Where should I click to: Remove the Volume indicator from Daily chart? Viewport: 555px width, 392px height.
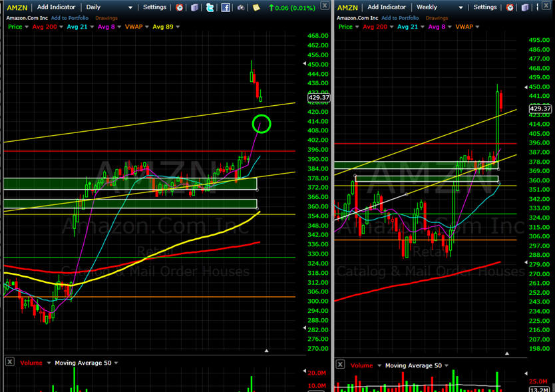point(10,361)
